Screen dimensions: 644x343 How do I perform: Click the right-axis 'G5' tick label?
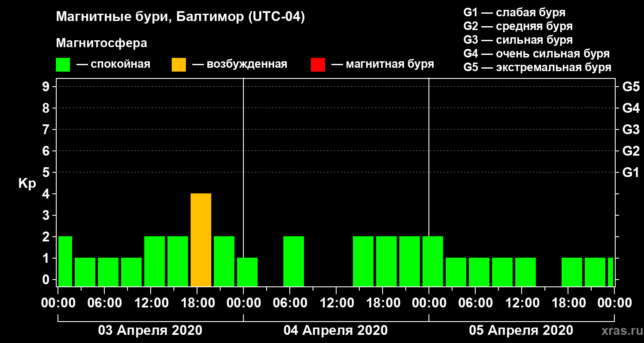pyautogui.click(x=631, y=87)
